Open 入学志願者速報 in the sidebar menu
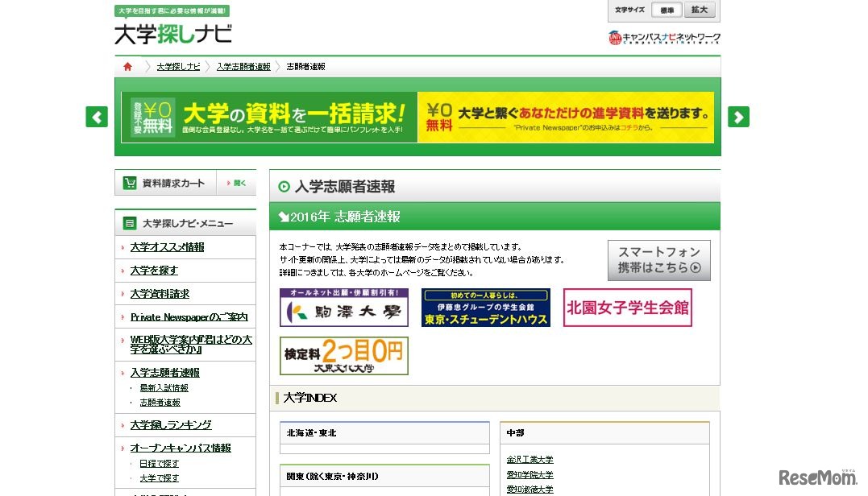This screenshot has width=868, height=496. (164, 372)
